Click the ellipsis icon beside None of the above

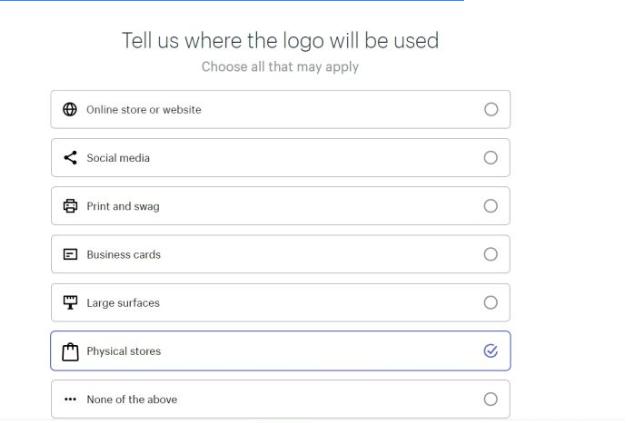[x=70, y=400]
